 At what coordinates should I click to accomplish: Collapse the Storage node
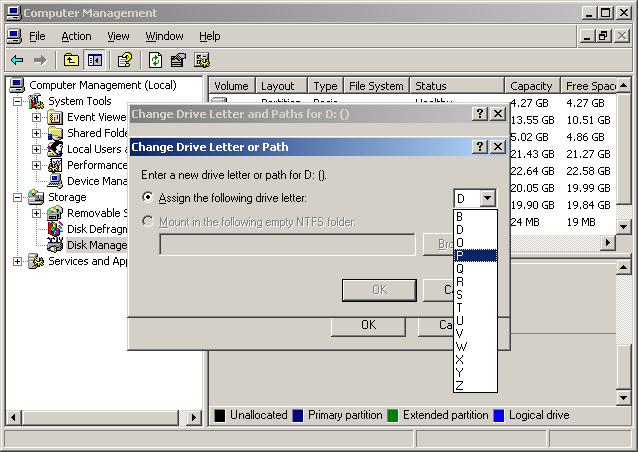(x=17, y=197)
